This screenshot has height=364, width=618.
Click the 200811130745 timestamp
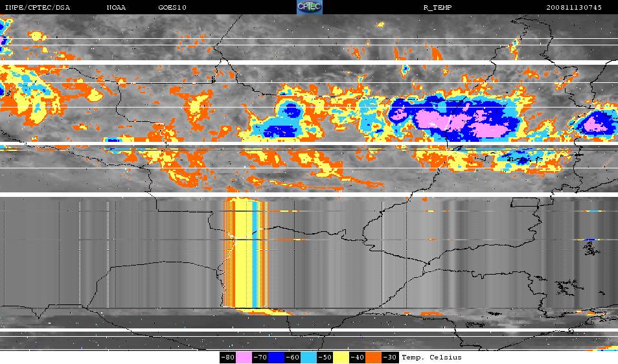click(x=574, y=8)
